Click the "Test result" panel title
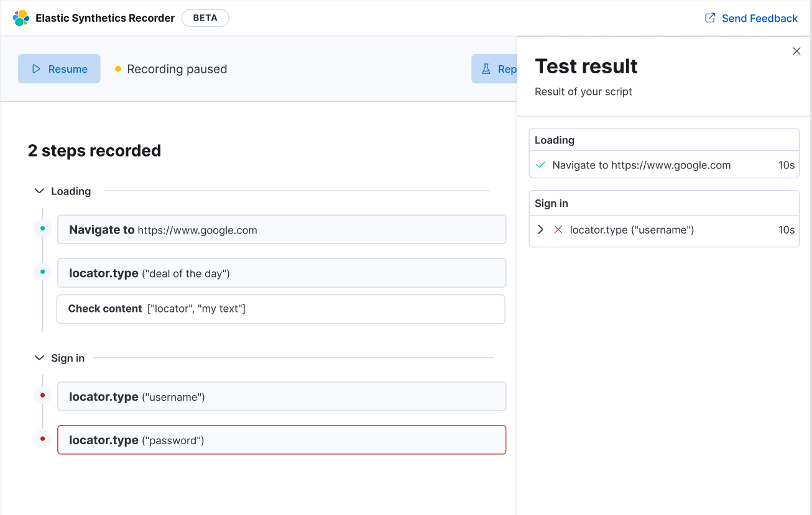 586,66
